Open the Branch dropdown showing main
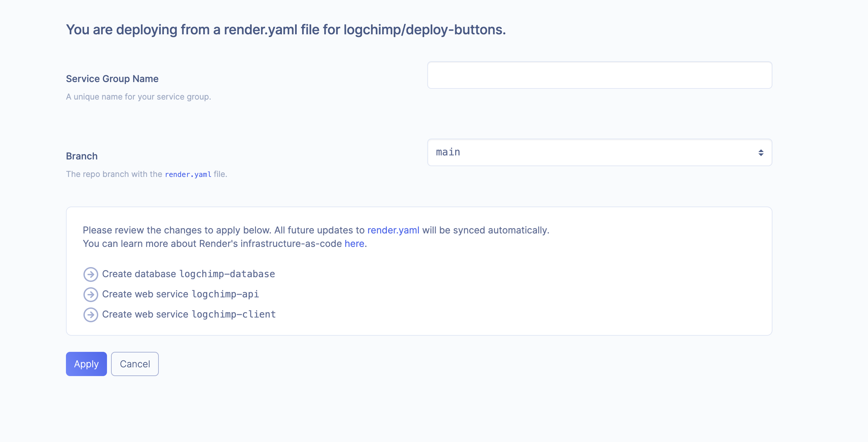Screen dimensions: 868x442 [599, 152]
